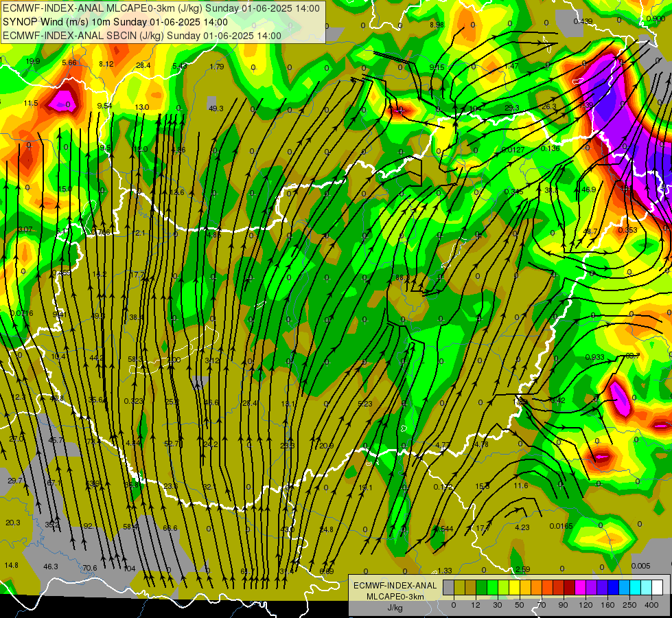
Task: Click the J/kg unit label in legend
Action: point(395,608)
